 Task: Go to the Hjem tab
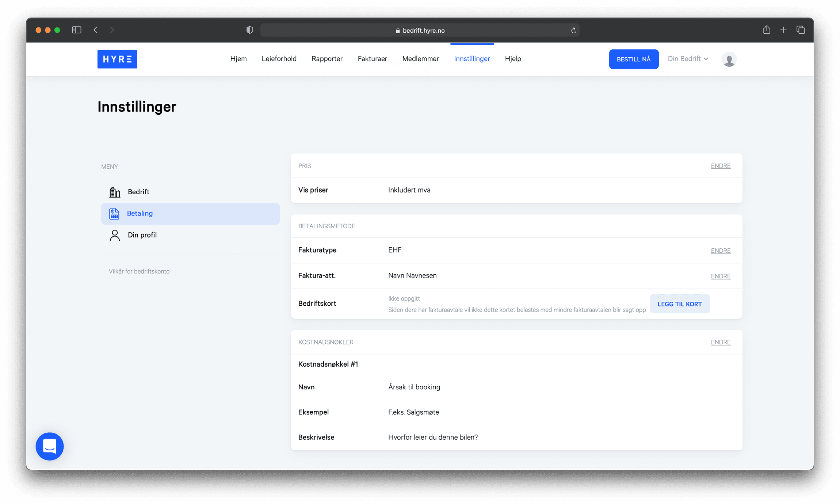click(x=238, y=59)
